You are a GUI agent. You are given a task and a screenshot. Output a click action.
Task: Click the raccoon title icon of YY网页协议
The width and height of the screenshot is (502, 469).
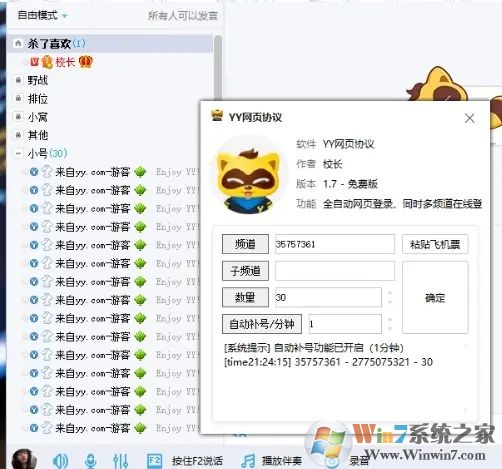point(217,116)
